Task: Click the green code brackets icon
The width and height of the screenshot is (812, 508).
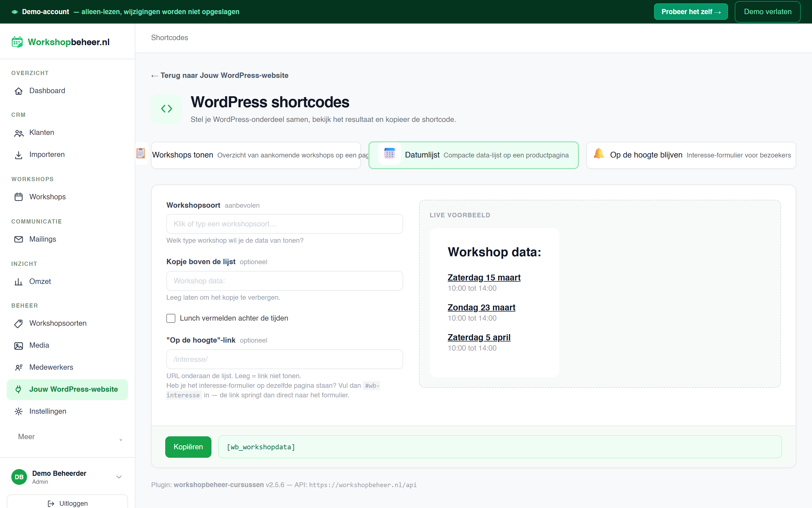Action: pos(166,109)
